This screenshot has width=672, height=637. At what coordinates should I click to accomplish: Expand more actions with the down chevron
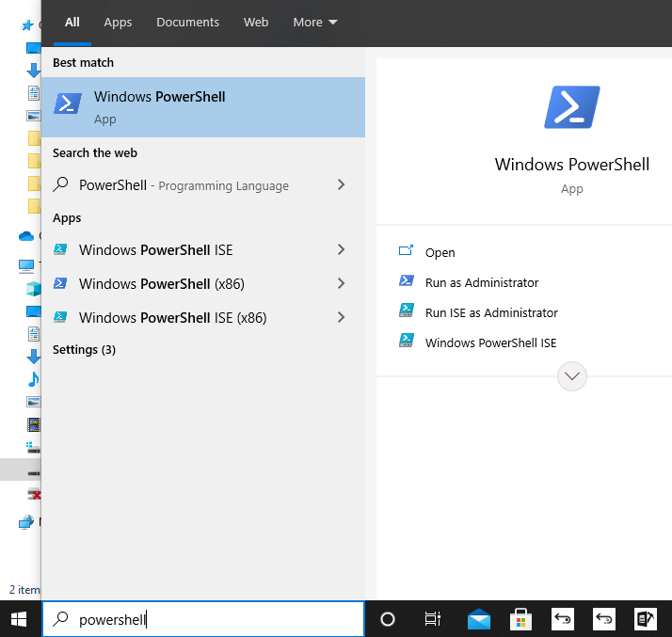pyautogui.click(x=571, y=376)
